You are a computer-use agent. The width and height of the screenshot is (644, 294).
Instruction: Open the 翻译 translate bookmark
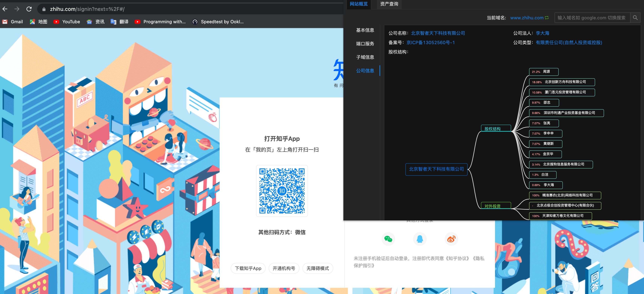[119, 22]
